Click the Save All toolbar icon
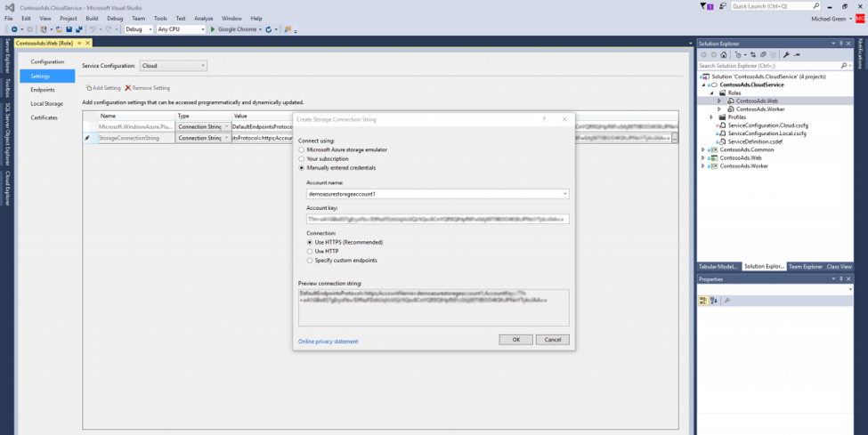868x435 pixels. click(78, 29)
